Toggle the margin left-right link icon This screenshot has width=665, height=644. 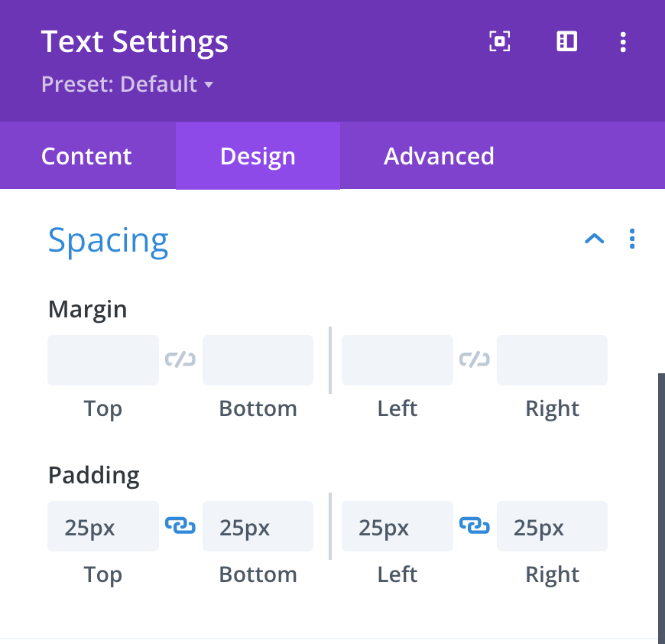tap(475, 359)
